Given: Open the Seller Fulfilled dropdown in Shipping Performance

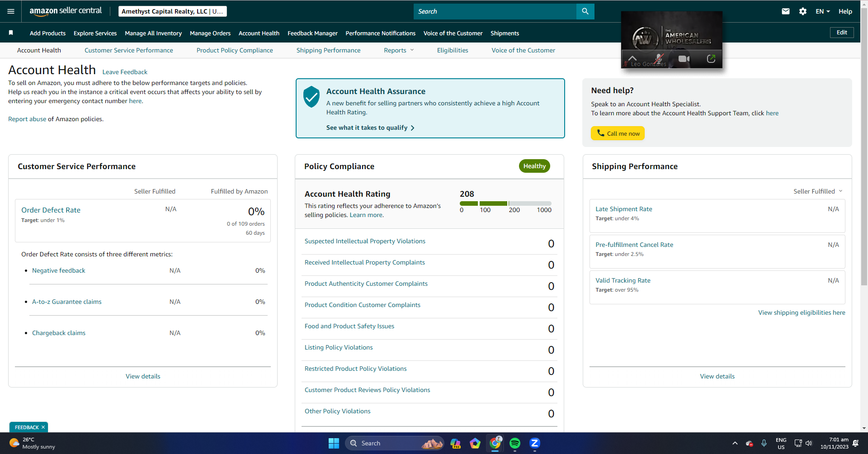Looking at the screenshot, I should [x=818, y=191].
